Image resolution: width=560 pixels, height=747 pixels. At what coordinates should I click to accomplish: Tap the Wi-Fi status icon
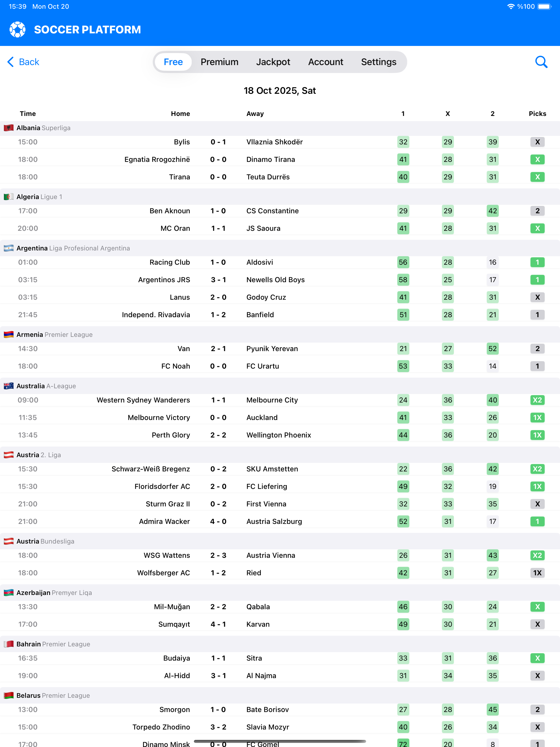[511, 6]
